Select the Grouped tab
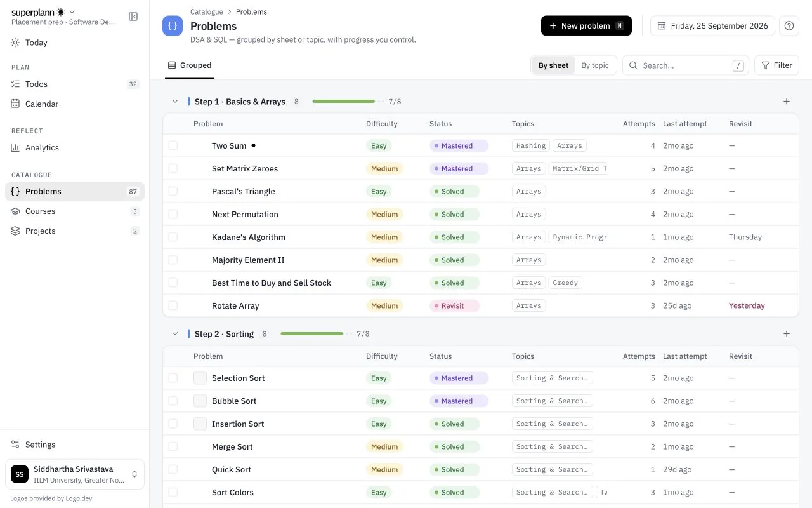Viewport: 812px width, 508px height. 189,65
